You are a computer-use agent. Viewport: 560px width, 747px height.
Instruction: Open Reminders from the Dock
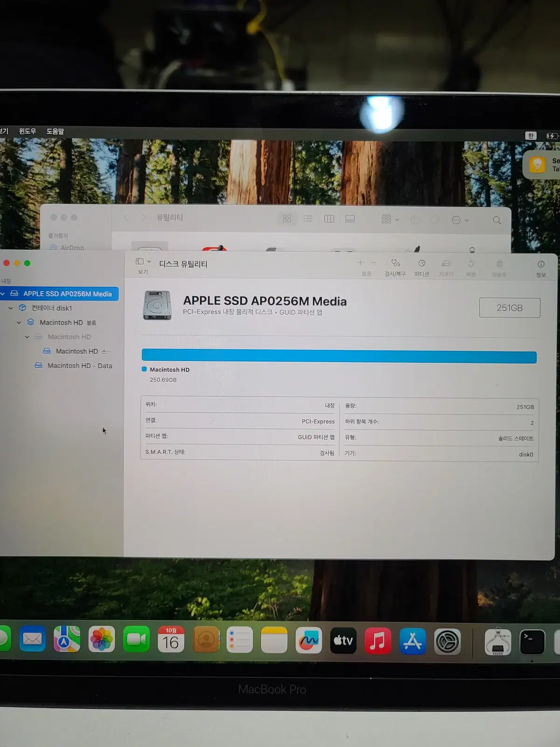click(239, 640)
